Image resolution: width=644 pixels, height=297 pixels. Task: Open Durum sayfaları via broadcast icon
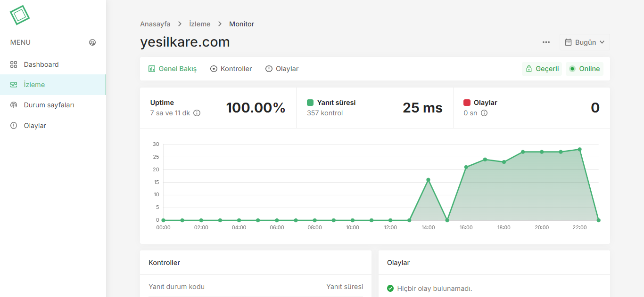pos(13,104)
